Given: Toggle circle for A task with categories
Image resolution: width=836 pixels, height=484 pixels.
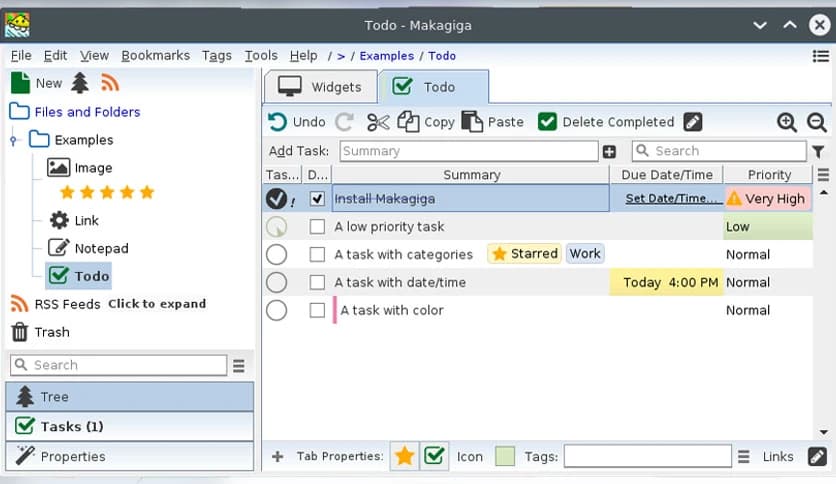Looking at the screenshot, I should [x=276, y=254].
